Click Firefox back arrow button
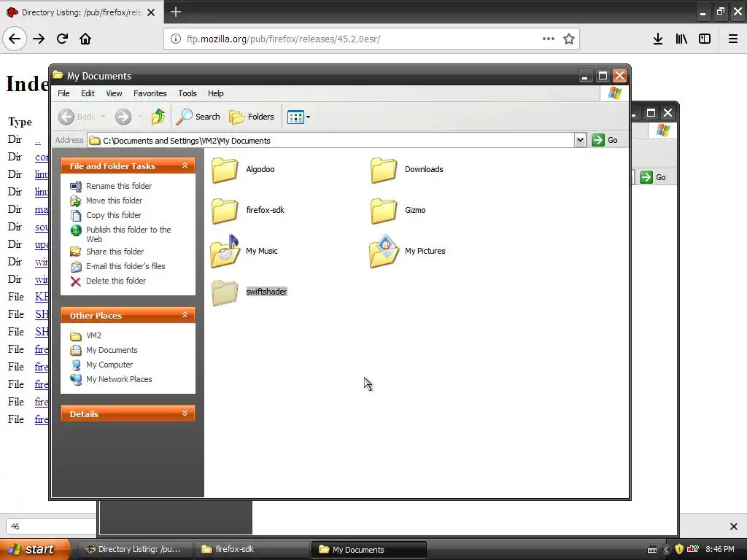Screen dimensions: 747x560 point(15,39)
